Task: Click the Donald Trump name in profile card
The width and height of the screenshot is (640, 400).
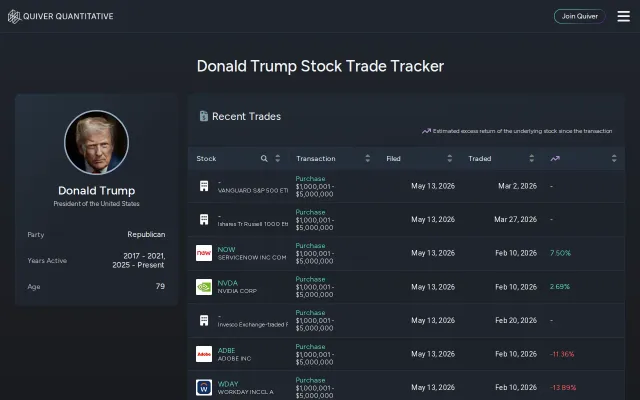Action: (96, 191)
